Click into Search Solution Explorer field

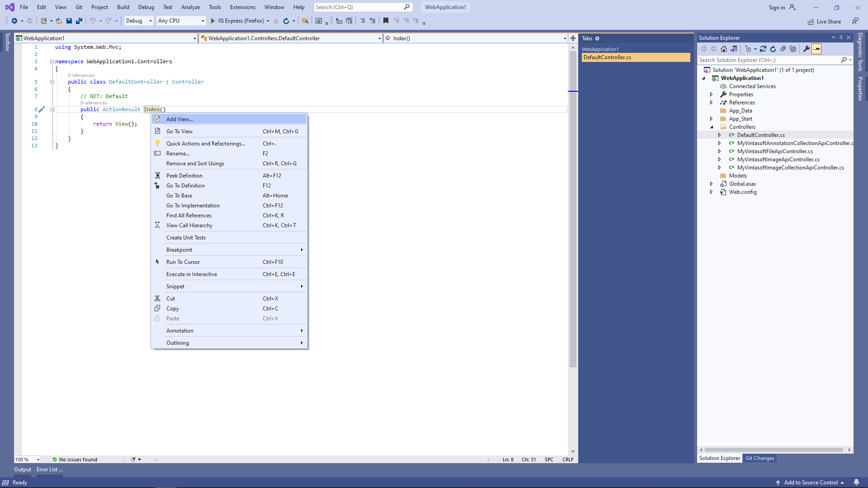(769, 60)
